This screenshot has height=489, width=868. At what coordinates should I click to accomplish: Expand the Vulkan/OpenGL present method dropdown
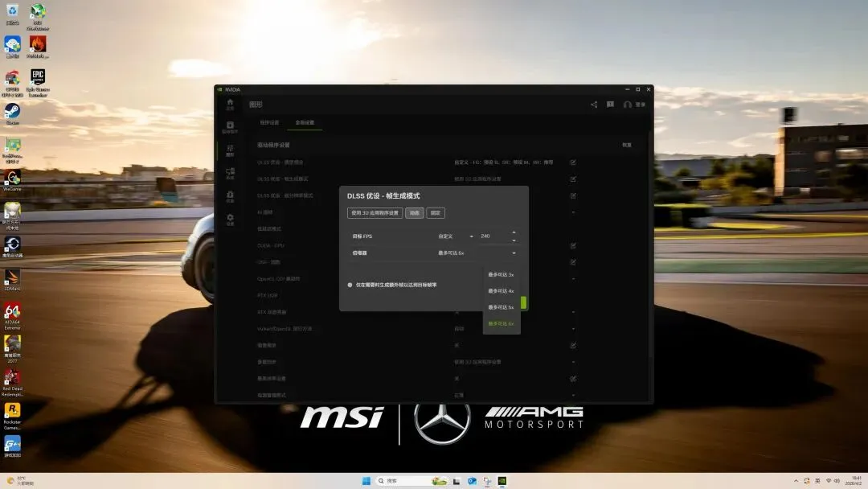click(x=573, y=328)
